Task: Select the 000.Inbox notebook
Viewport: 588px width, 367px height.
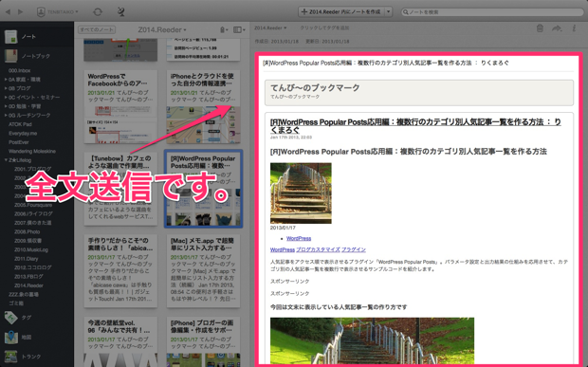Action: click(x=20, y=70)
